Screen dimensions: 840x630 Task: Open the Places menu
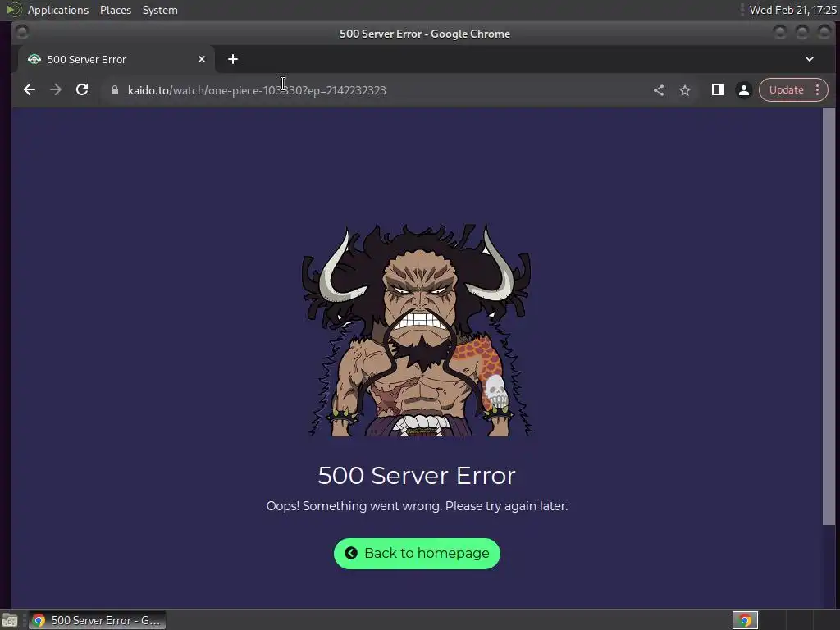point(115,10)
